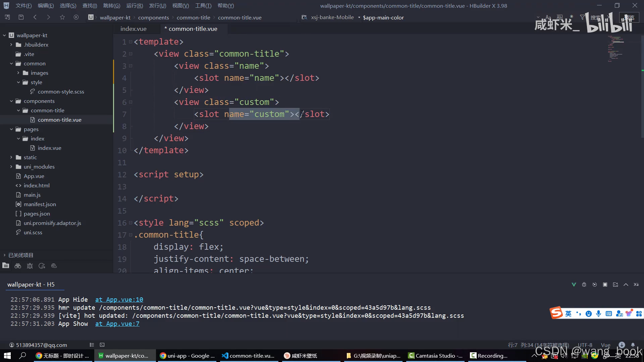
Task: Click the sync refresh sidebar icon
Action: 42,266
